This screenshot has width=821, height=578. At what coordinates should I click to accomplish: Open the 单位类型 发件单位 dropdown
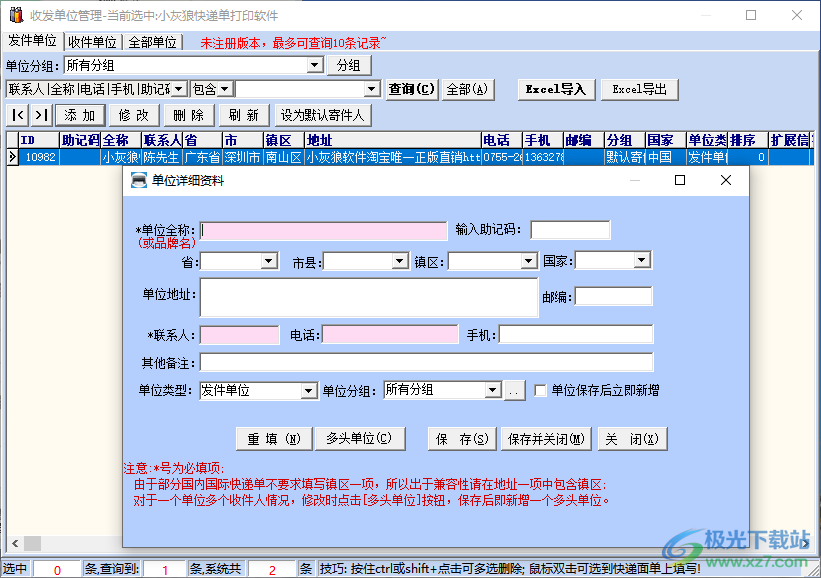tap(309, 391)
